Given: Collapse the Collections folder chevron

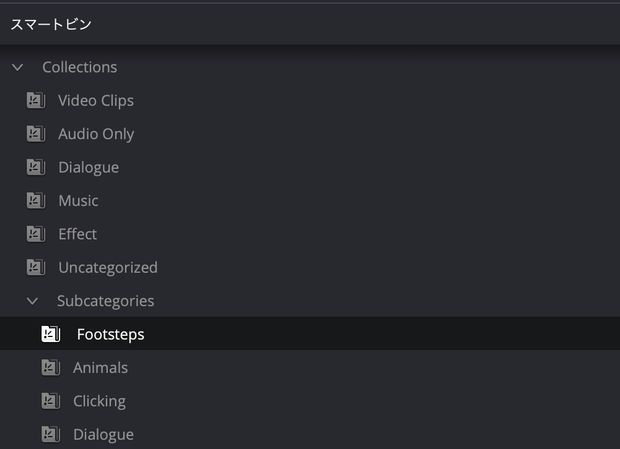Looking at the screenshot, I should [17, 67].
